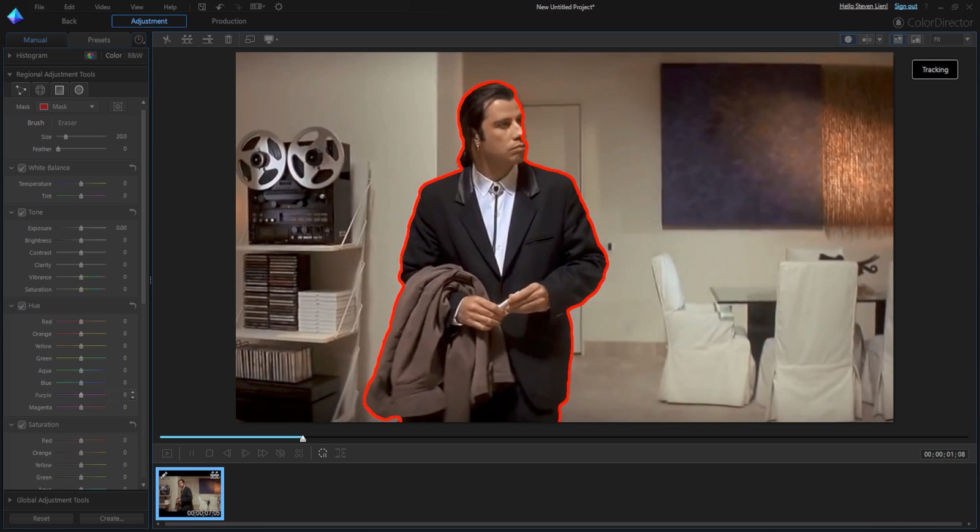This screenshot has height=532, width=980.
Task: Open the View menu
Action: [x=137, y=7]
